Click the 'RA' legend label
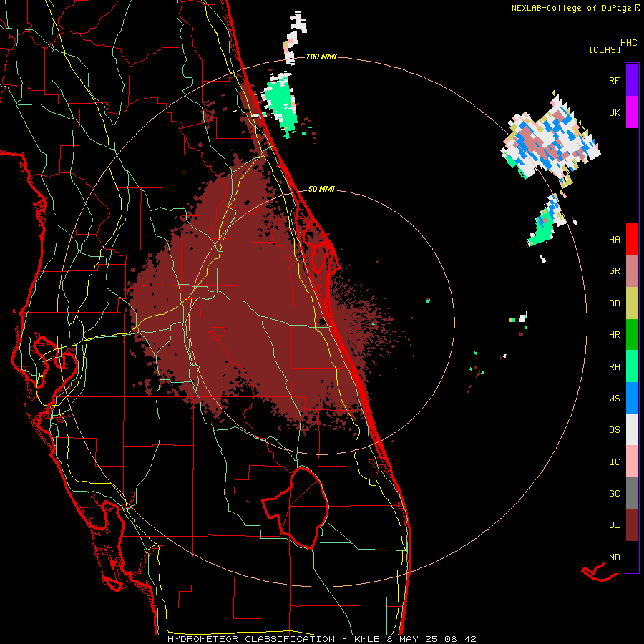This screenshot has width=644, height=644. (x=614, y=367)
